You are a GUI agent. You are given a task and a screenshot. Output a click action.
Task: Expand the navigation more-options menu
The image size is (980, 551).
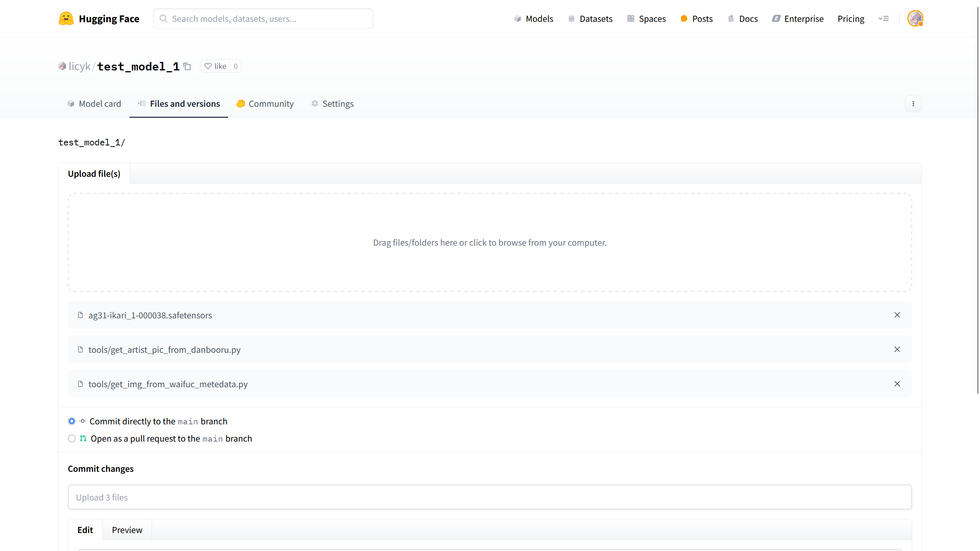pos(884,18)
